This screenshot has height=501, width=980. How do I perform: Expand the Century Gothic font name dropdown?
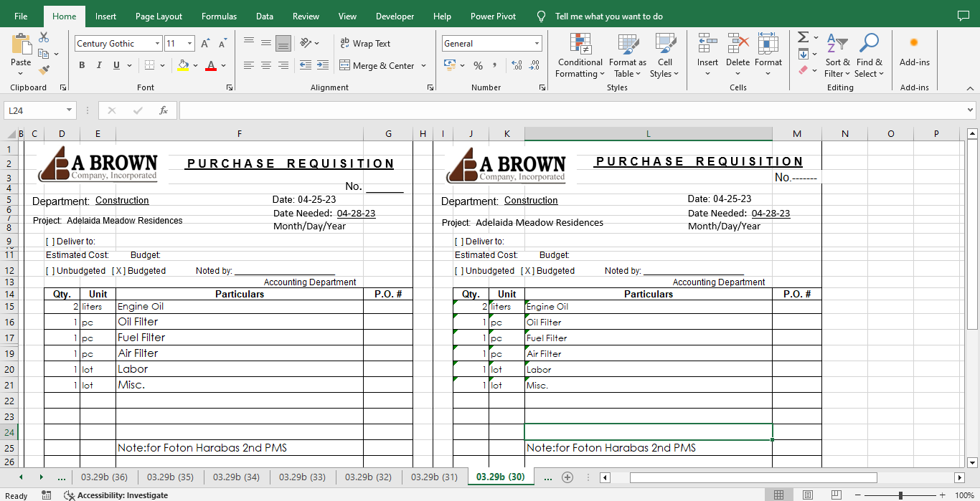pos(157,44)
